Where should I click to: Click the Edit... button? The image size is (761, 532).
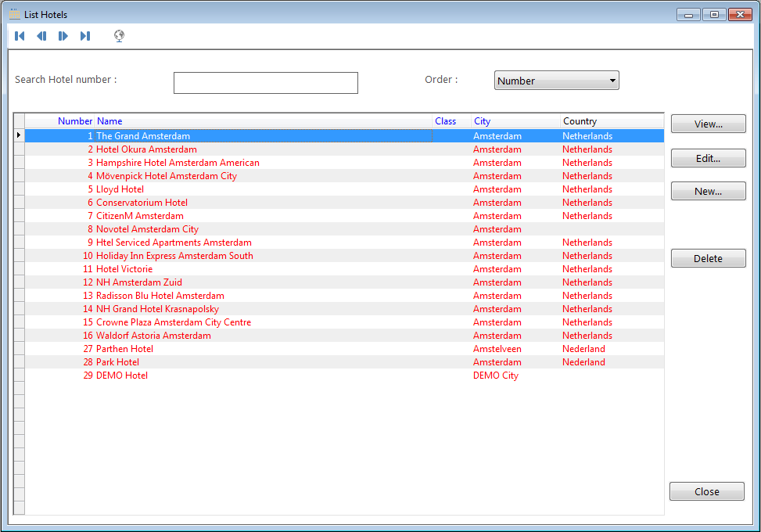tap(708, 158)
